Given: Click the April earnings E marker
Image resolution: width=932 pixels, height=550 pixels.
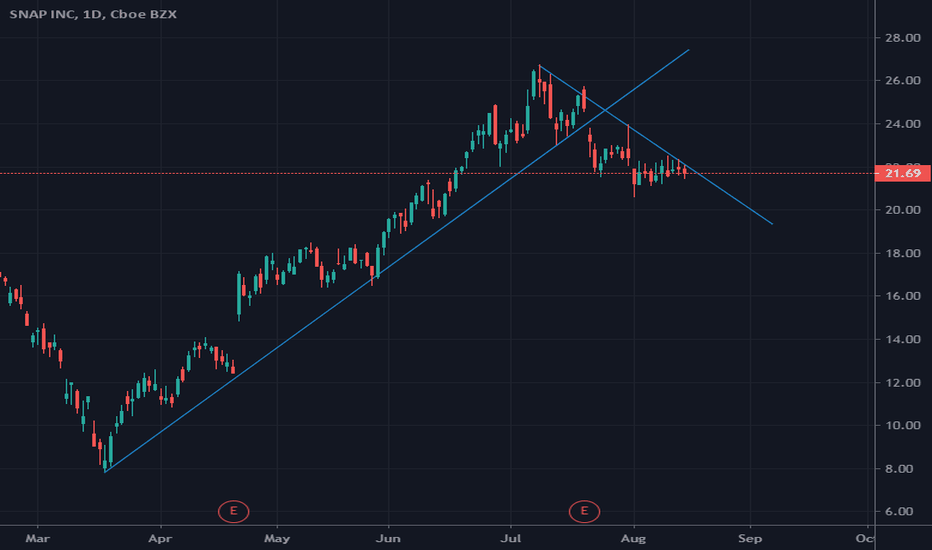Looking at the screenshot, I should [233, 511].
